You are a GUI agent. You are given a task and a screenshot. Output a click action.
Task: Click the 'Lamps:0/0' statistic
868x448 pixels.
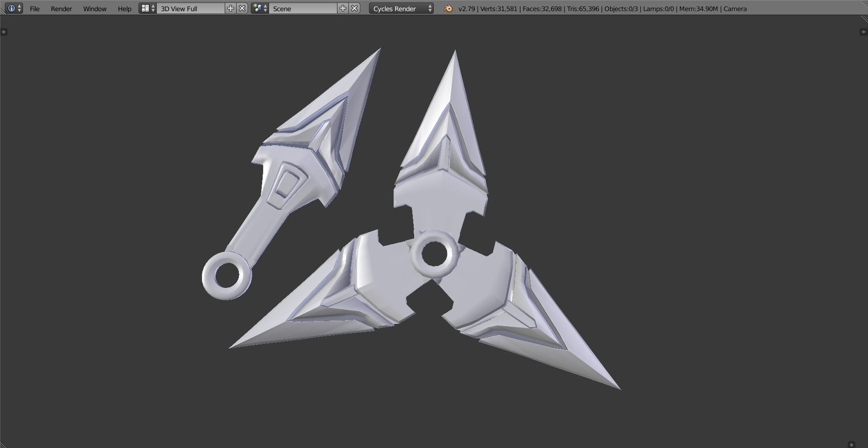pyautogui.click(x=658, y=9)
